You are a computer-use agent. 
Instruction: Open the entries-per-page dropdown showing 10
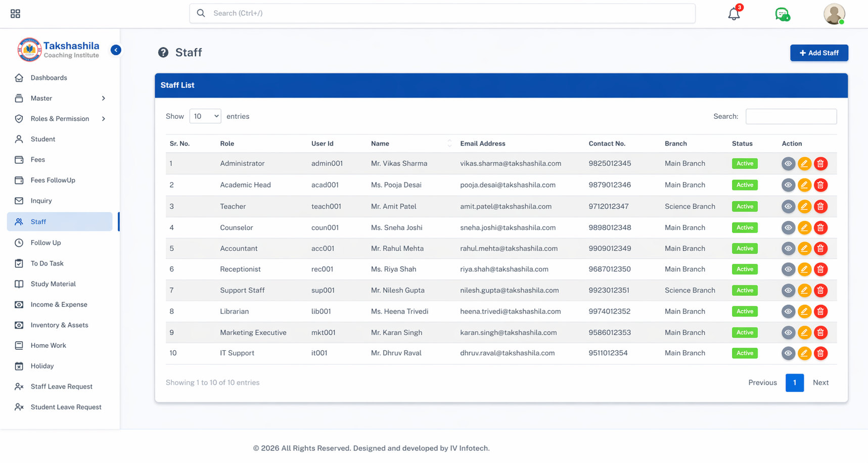click(x=205, y=116)
